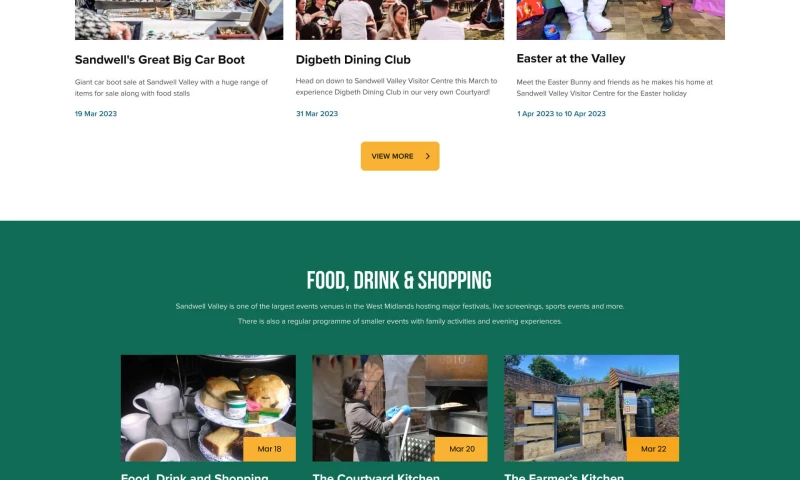800x480 pixels.
Task: Click the 1 Apr 2023 to 10 Apr 2023 date
Action: 561,114
